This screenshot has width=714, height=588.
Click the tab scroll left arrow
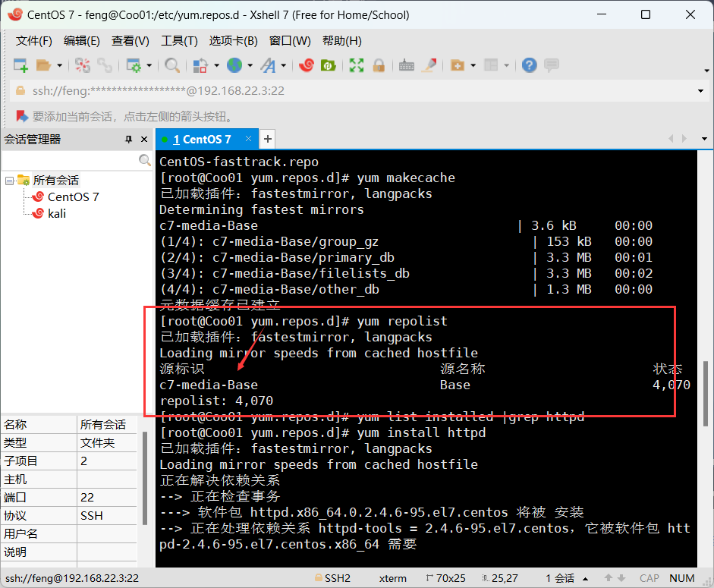[x=671, y=138]
